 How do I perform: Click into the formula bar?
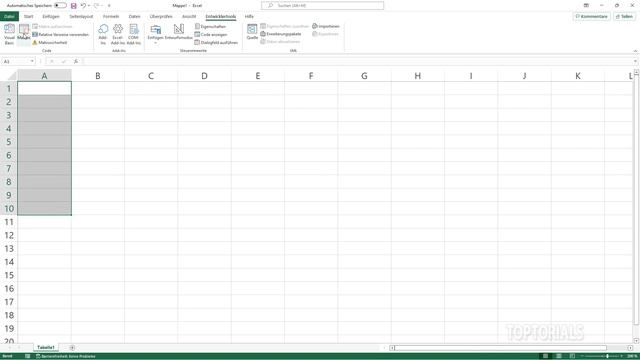point(358,61)
